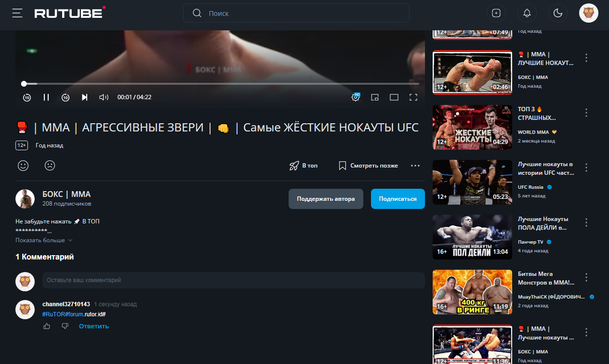Open options for last Лучшие нокауты video
Image resolution: width=609 pixels, height=364 pixels.
[586, 332]
